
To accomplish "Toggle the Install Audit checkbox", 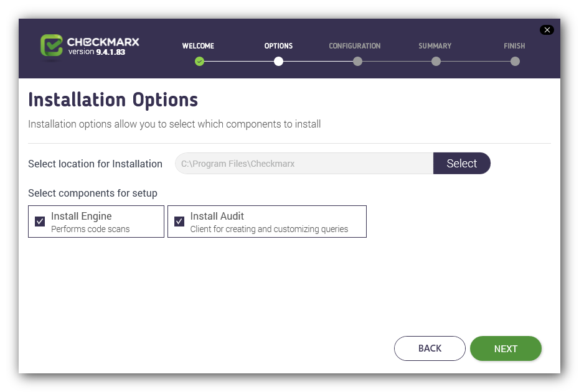I will (179, 222).
